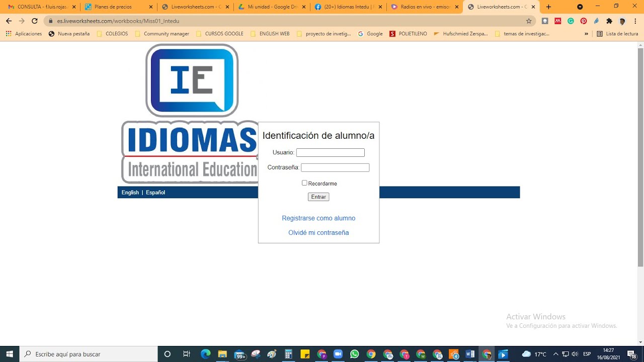Open WhatsApp from the taskbar
The height and width of the screenshot is (362, 644).
pos(354,354)
